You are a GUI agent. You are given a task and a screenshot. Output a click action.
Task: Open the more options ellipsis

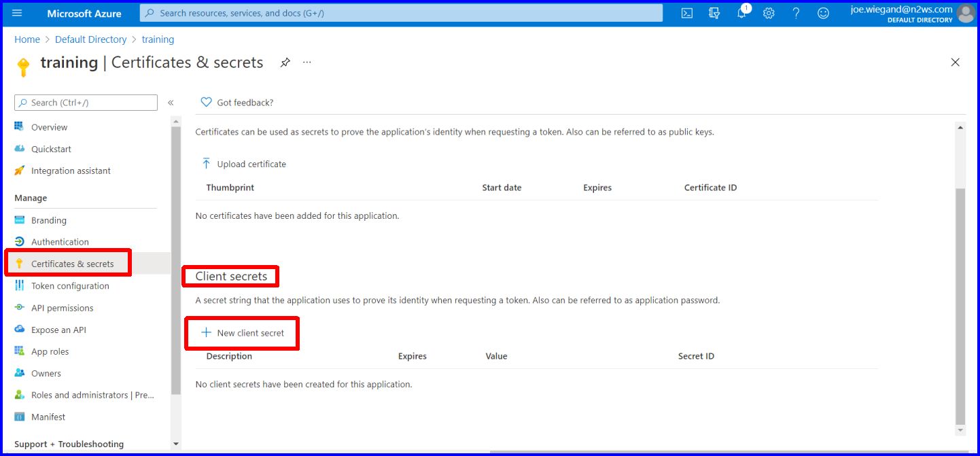(x=307, y=63)
